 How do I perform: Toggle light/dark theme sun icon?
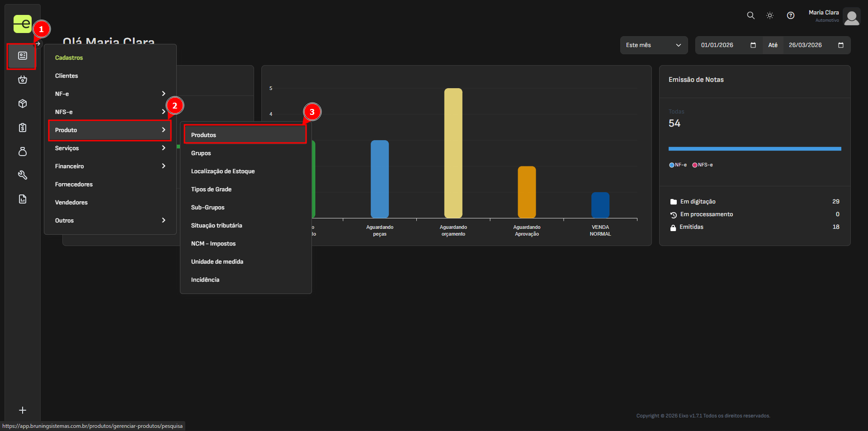(x=770, y=15)
